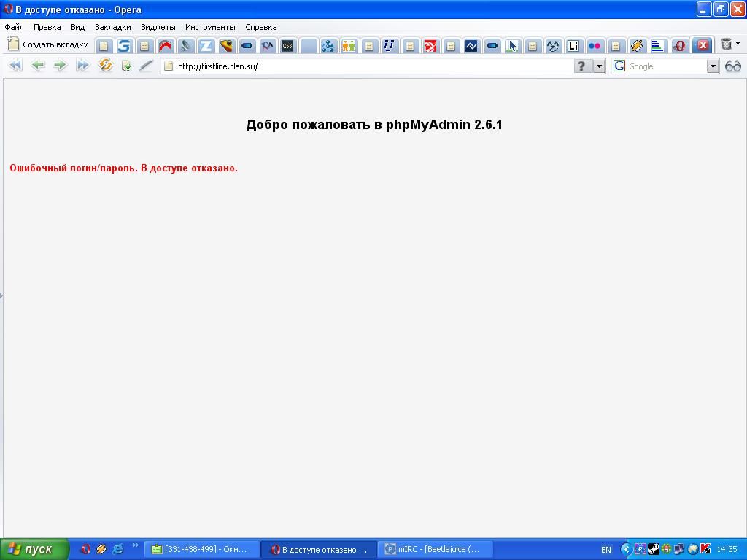Click the phpMyAdmin 2.6.1 welcome heading
This screenshot has height=560, width=747.
point(374,125)
